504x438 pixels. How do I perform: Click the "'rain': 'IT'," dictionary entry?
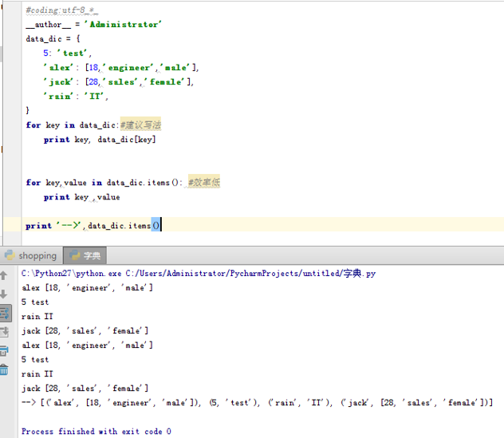click(x=76, y=97)
